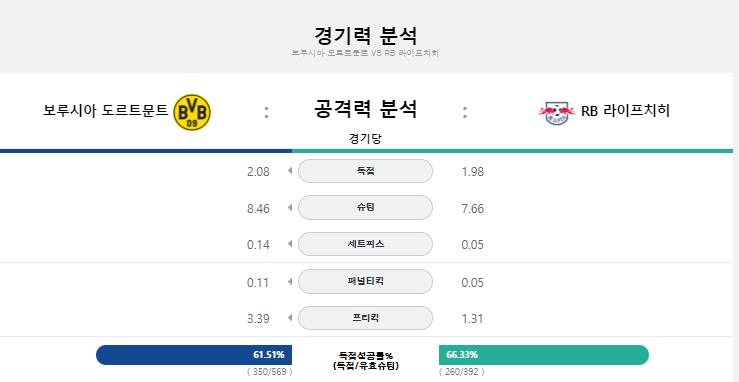The image size is (739, 382).
Task: Click the 경기당 label under heading
Action: pyautogui.click(x=365, y=138)
